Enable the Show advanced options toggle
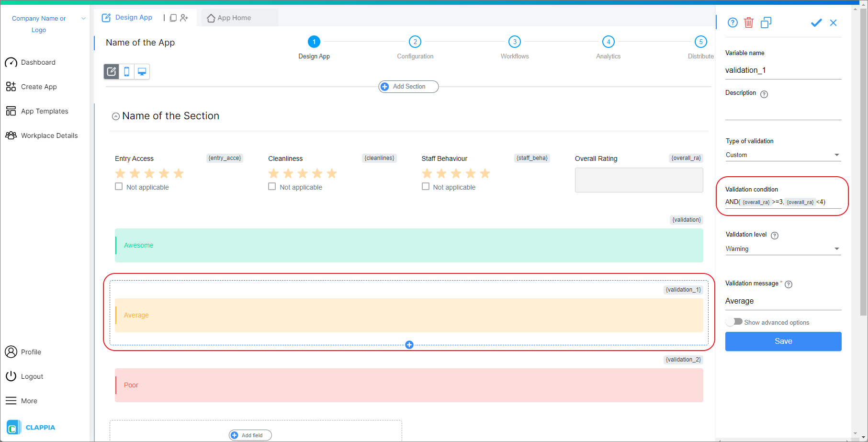868x442 pixels. pos(733,322)
